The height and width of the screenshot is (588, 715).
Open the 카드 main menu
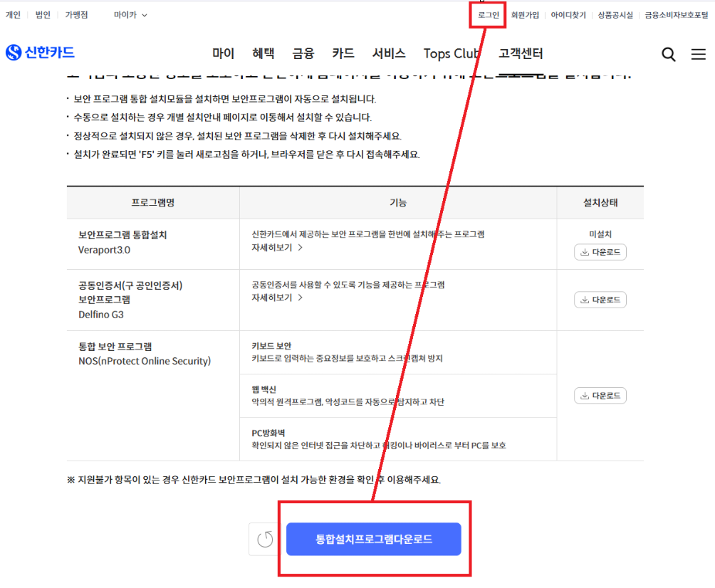(343, 53)
